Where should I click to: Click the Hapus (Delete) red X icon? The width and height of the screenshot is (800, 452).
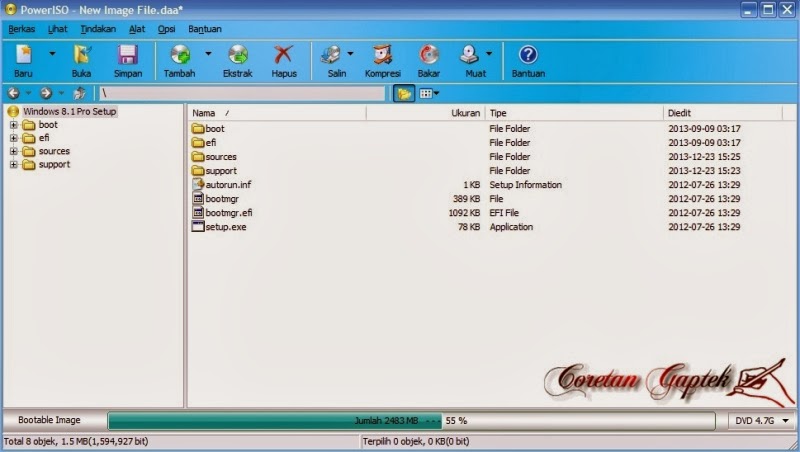tap(284, 55)
